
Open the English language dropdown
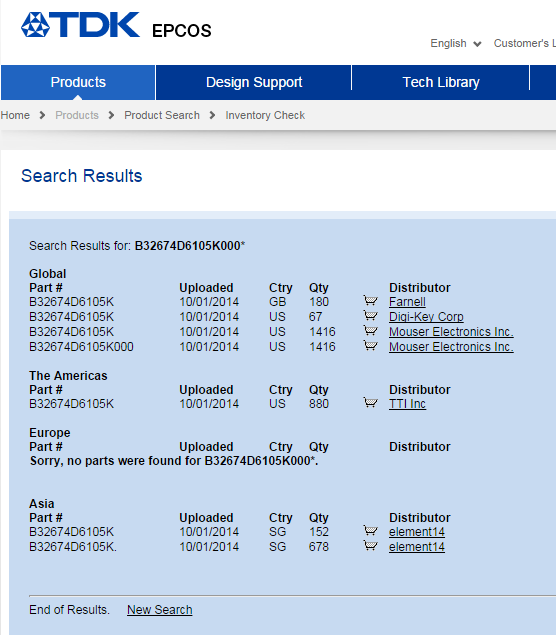pyautogui.click(x=456, y=43)
